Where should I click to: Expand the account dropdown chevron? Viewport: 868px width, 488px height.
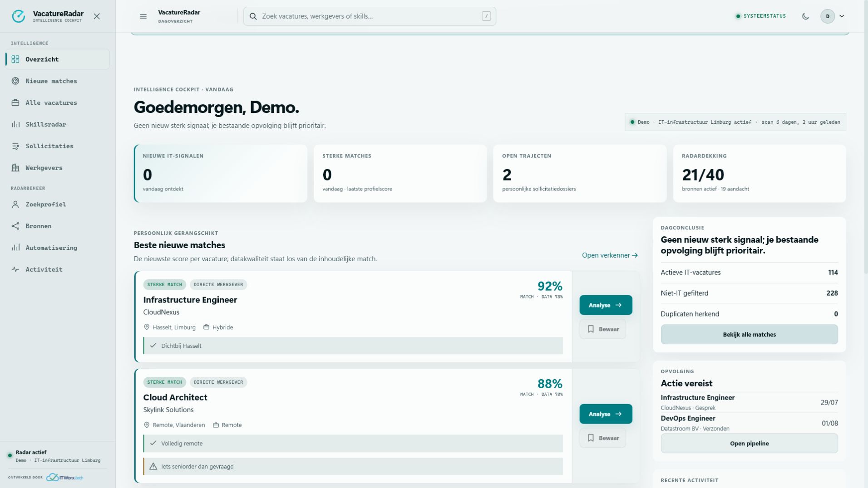[842, 16]
